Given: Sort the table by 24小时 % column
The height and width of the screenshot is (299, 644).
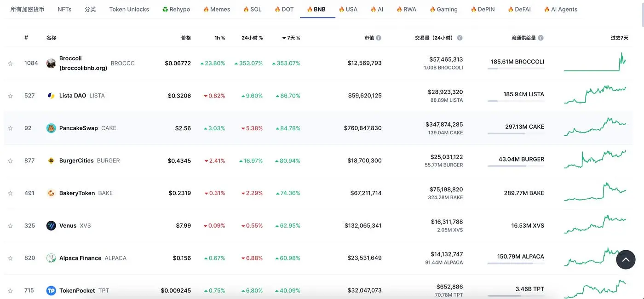Looking at the screenshot, I should (252, 38).
